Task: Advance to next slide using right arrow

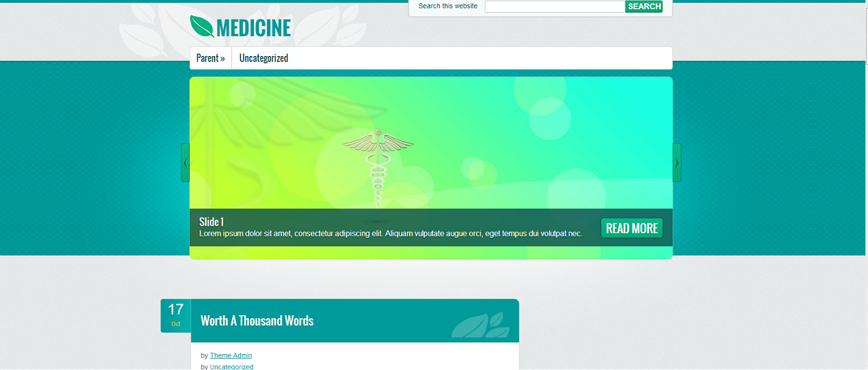Action: click(677, 162)
